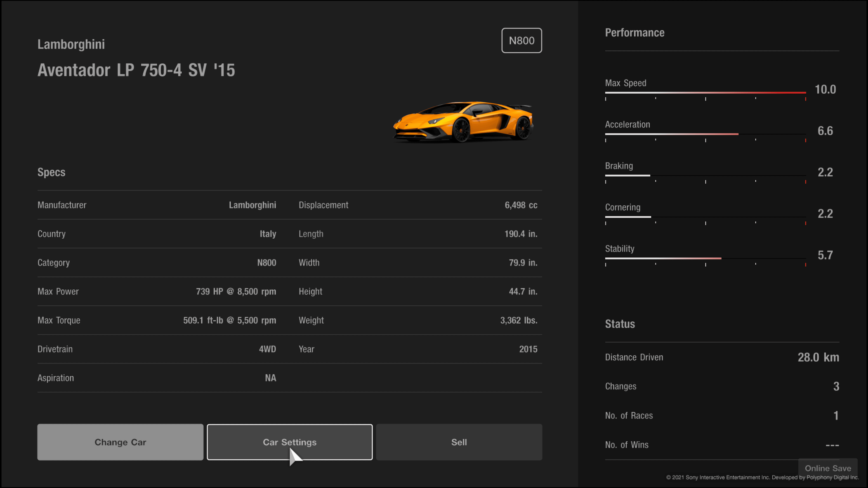Click the Lamborghini heading above the car name
The image size is (868, 488).
tap(71, 45)
